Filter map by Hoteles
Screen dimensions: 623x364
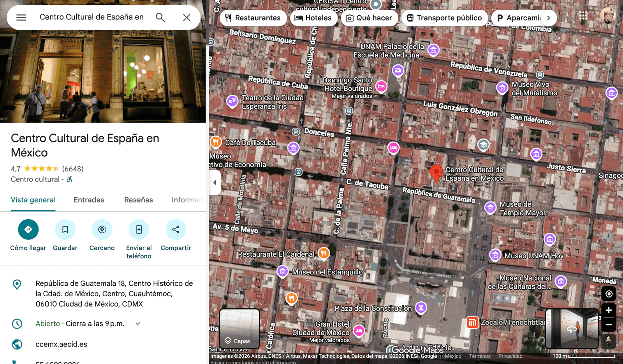click(313, 18)
